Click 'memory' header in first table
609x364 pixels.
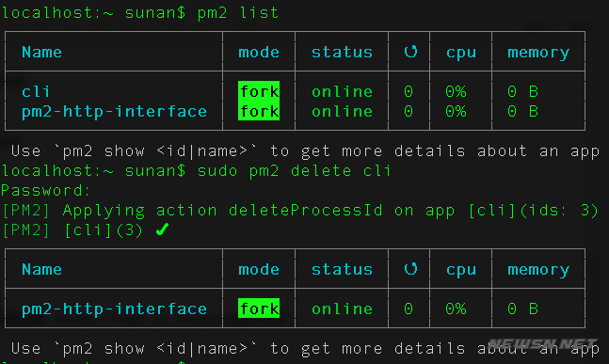[538, 53]
